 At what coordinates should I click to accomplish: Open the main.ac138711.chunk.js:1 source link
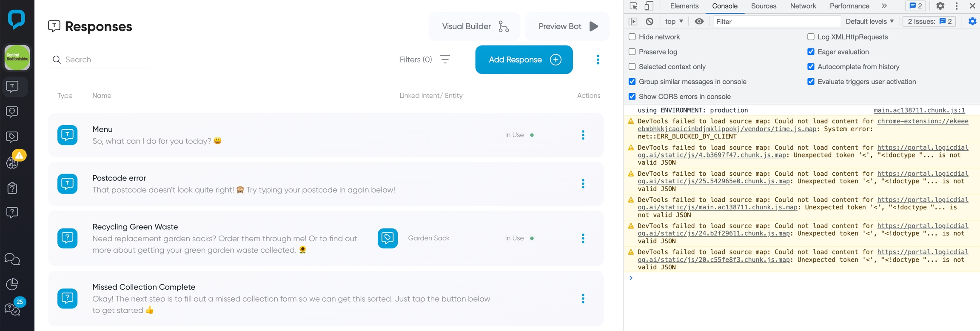point(919,110)
